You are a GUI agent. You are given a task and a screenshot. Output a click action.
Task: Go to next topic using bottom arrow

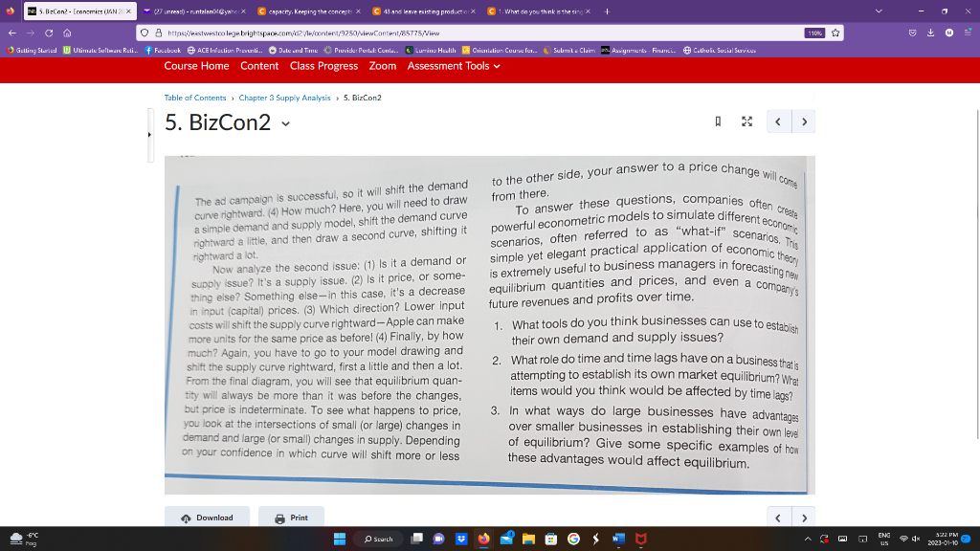(804, 518)
